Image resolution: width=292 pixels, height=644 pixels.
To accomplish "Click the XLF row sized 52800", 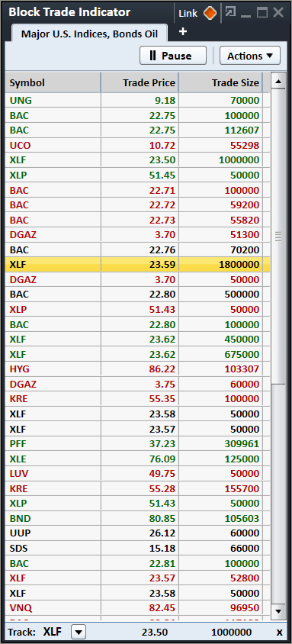I will (x=137, y=578).
